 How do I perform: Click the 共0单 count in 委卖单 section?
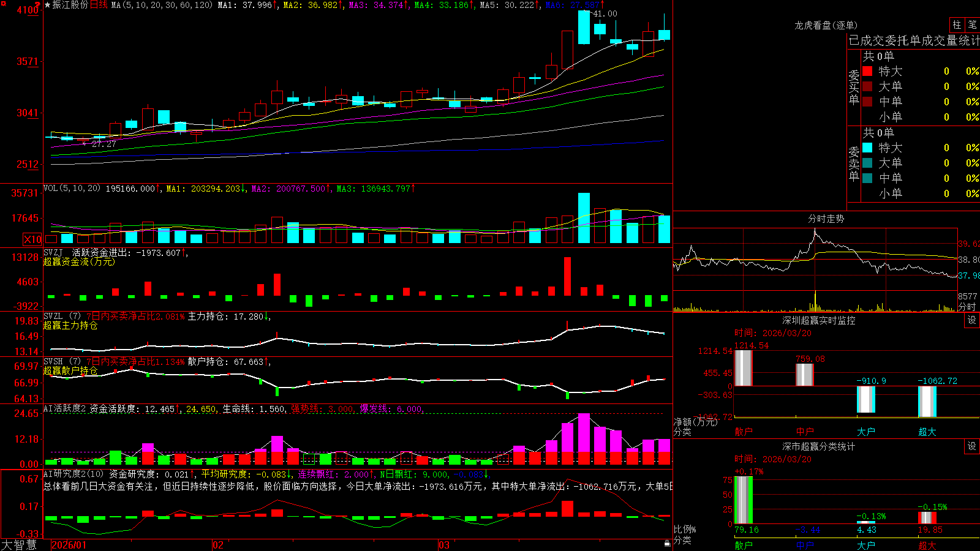(878, 132)
